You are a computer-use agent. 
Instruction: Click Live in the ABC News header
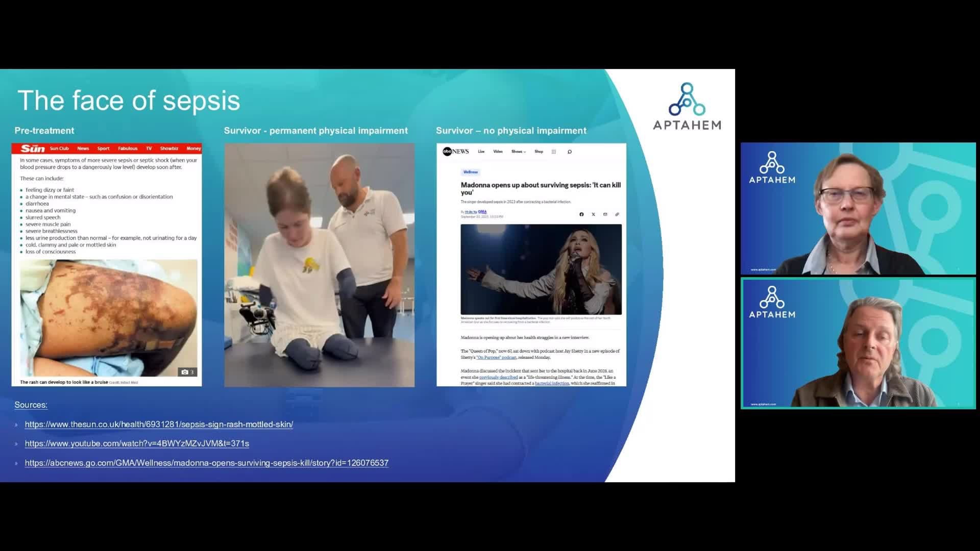(x=481, y=152)
